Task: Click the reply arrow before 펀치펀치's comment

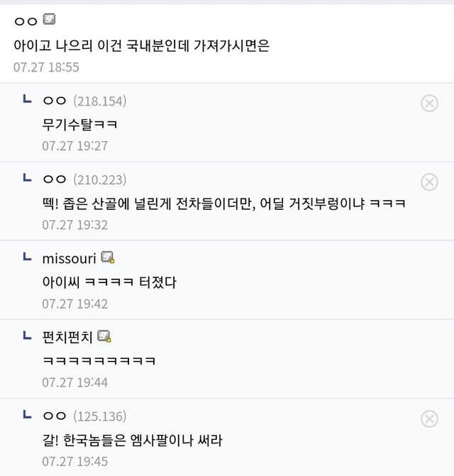Action: tap(27, 335)
